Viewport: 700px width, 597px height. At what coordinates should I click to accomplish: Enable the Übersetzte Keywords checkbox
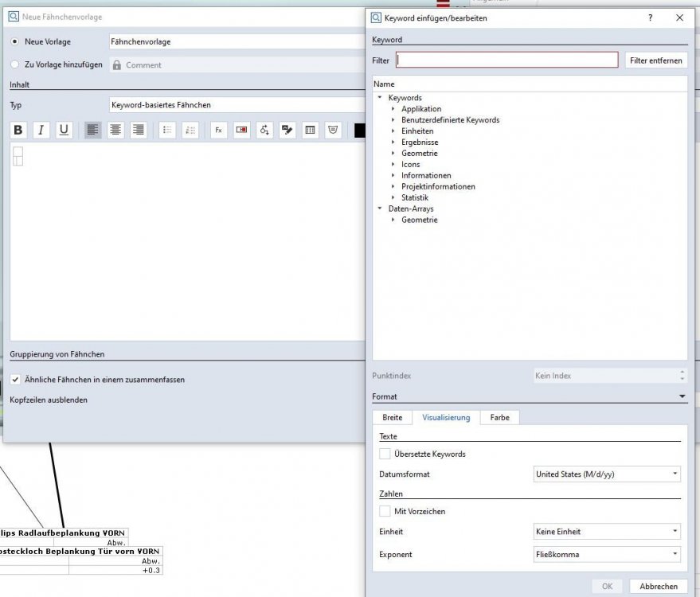385,454
